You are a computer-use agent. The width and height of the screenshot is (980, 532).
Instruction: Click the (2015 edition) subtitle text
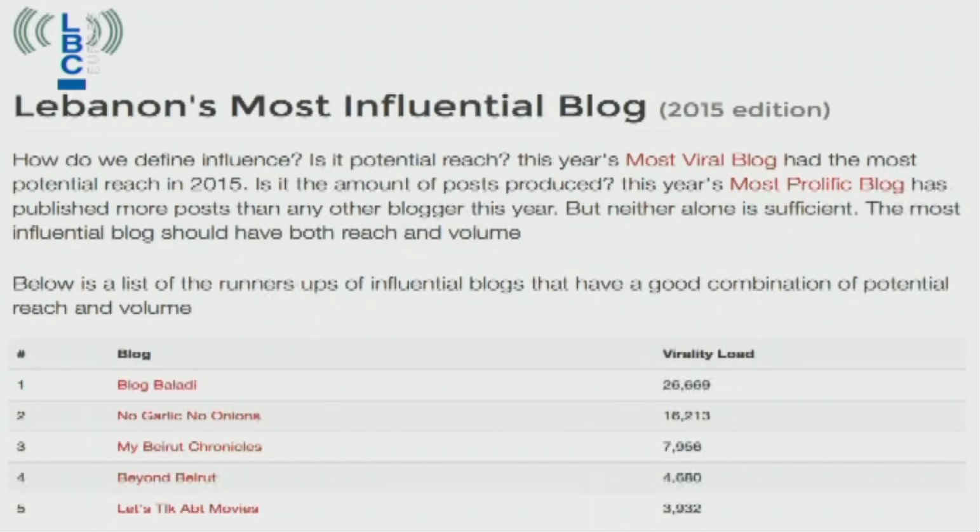(x=744, y=110)
